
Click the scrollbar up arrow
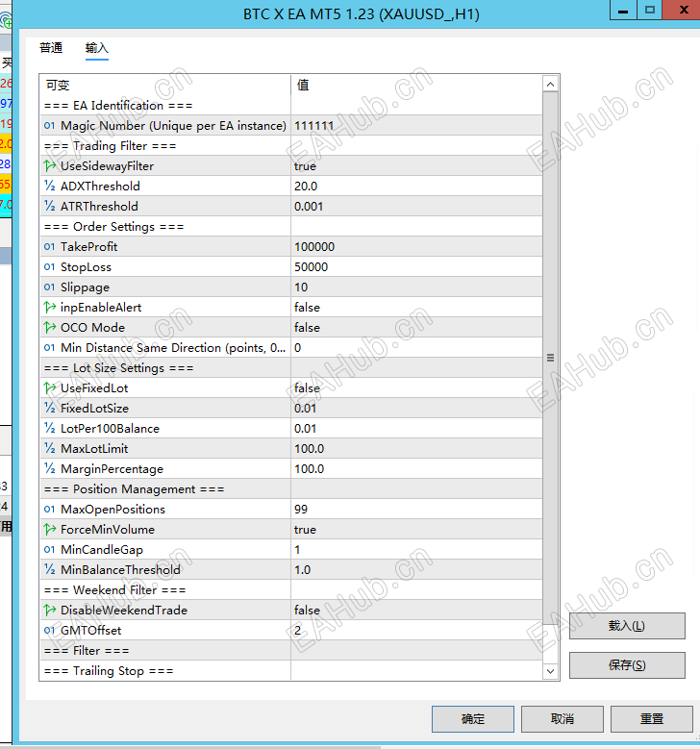tap(550, 85)
